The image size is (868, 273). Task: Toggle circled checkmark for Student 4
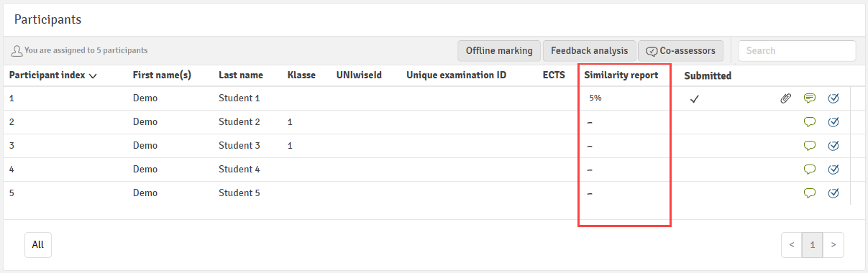point(834,170)
